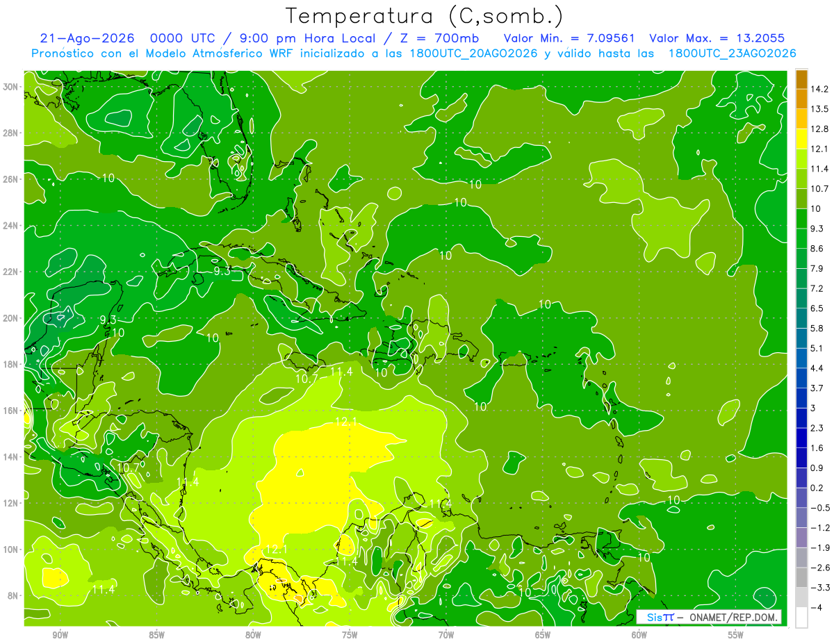Click the 65W longitude axis label

pyautogui.click(x=543, y=635)
